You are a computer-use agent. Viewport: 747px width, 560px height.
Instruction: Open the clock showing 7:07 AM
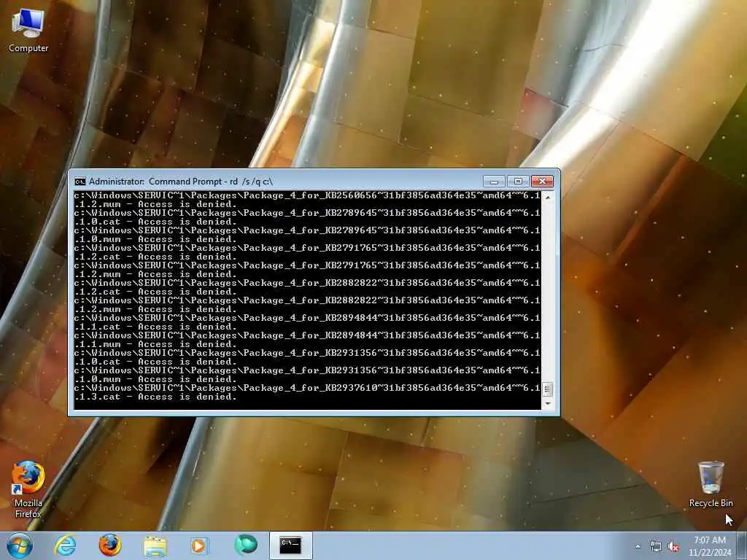pyautogui.click(x=710, y=546)
